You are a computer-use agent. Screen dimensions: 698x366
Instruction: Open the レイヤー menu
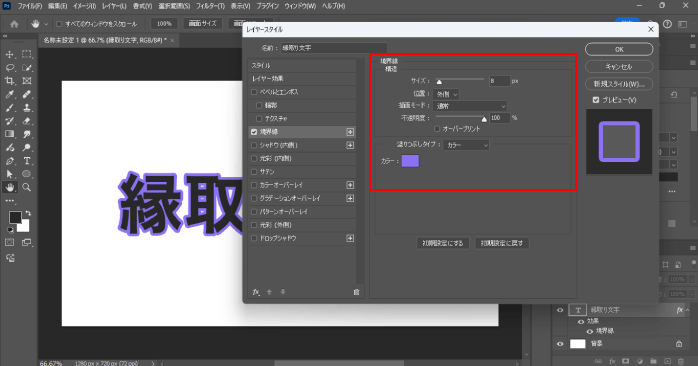114,6
